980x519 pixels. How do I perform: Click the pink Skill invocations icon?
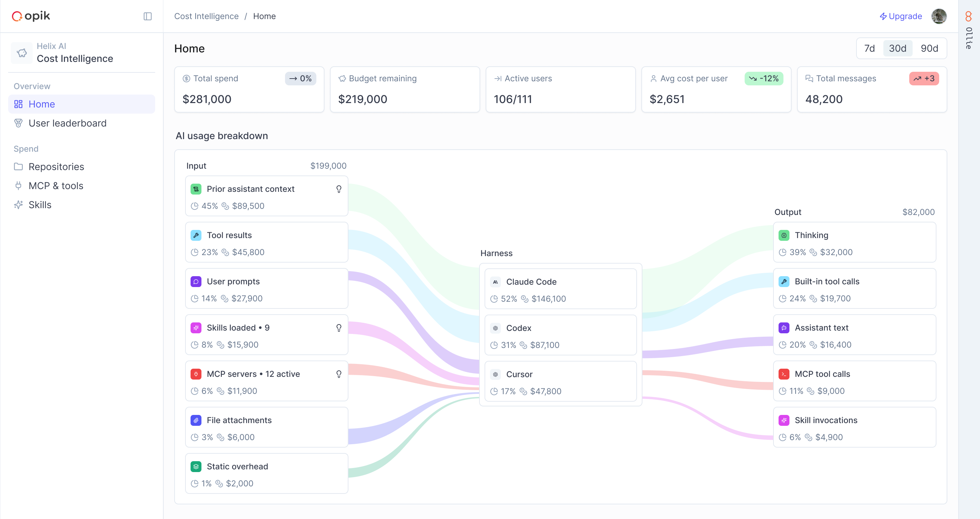(x=784, y=420)
